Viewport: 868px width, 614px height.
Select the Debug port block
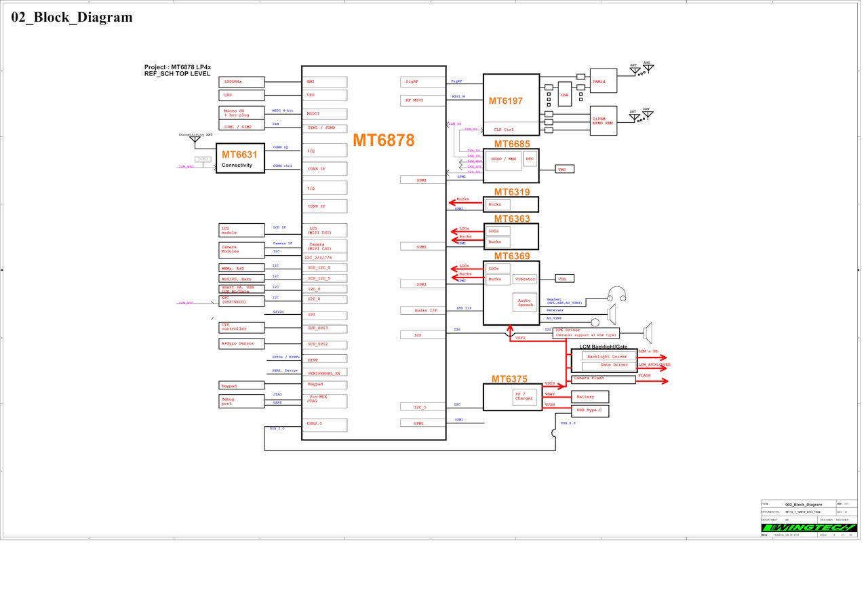(241, 401)
